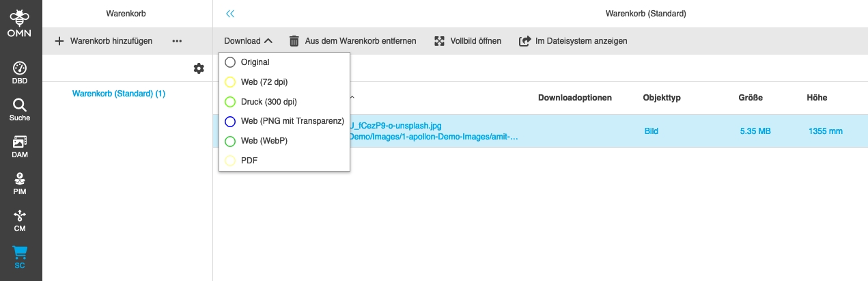
Task: Open the three-dots more options menu
Action: 177,41
